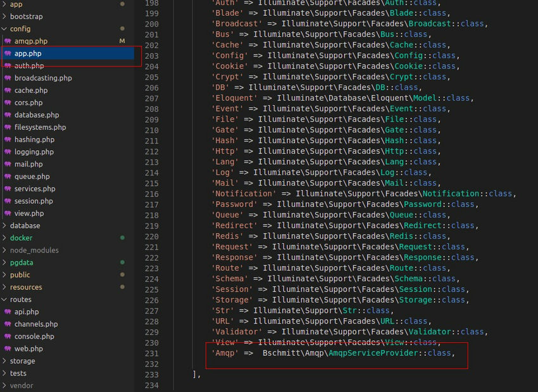This screenshot has width=538, height=392.
Task: Click the PHP icon beside channels.php
Action: pyautogui.click(x=8, y=324)
